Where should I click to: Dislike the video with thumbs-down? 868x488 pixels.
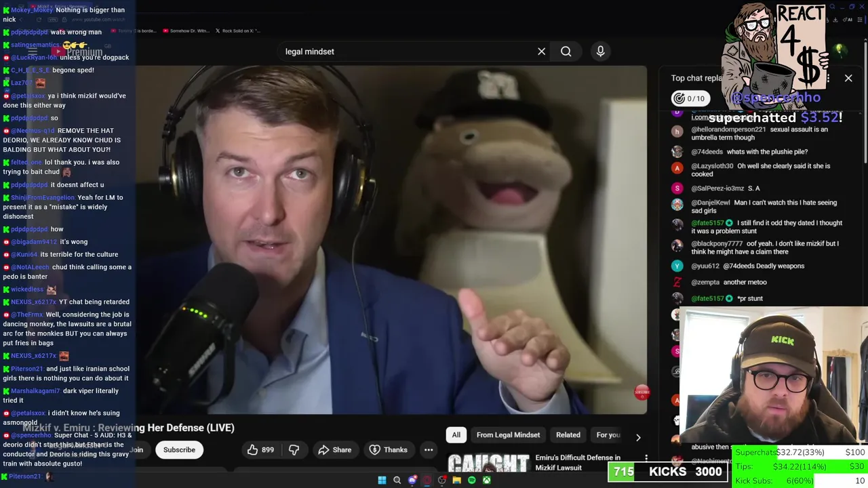click(294, 449)
